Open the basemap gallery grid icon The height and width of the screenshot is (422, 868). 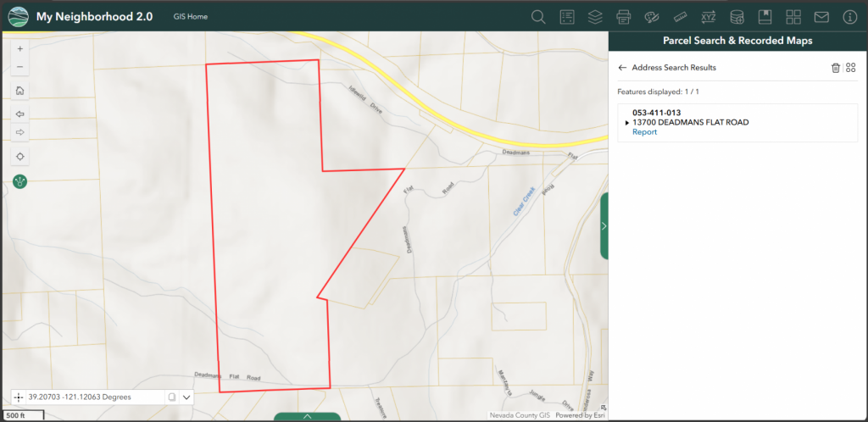coord(793,17)
